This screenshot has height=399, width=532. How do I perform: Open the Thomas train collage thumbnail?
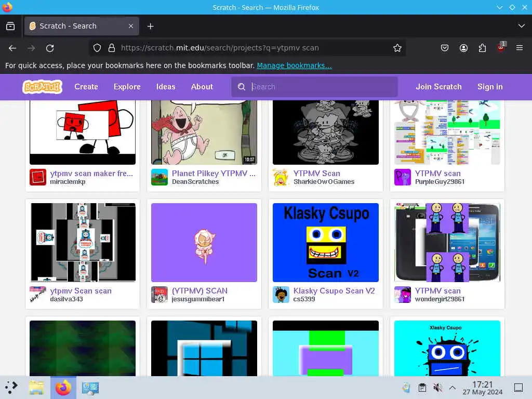[x=83, y=243]
